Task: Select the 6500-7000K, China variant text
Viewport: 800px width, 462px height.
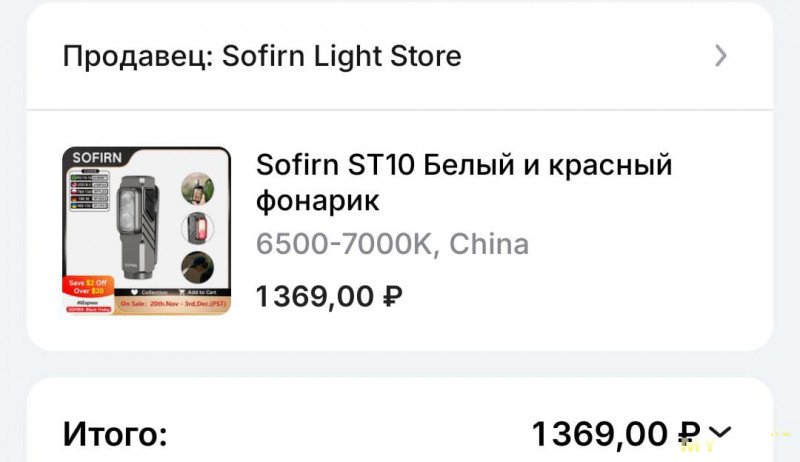Action: 392,244
